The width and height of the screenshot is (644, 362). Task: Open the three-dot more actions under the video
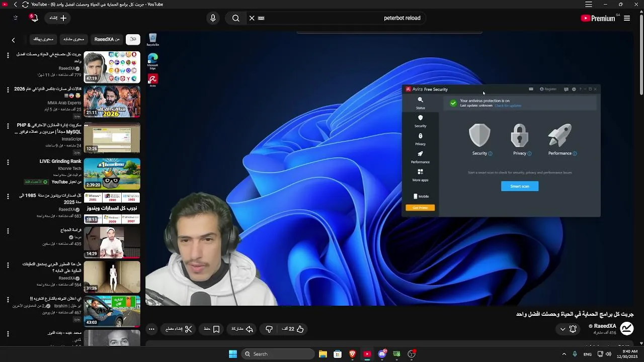[x=151, y=329]
